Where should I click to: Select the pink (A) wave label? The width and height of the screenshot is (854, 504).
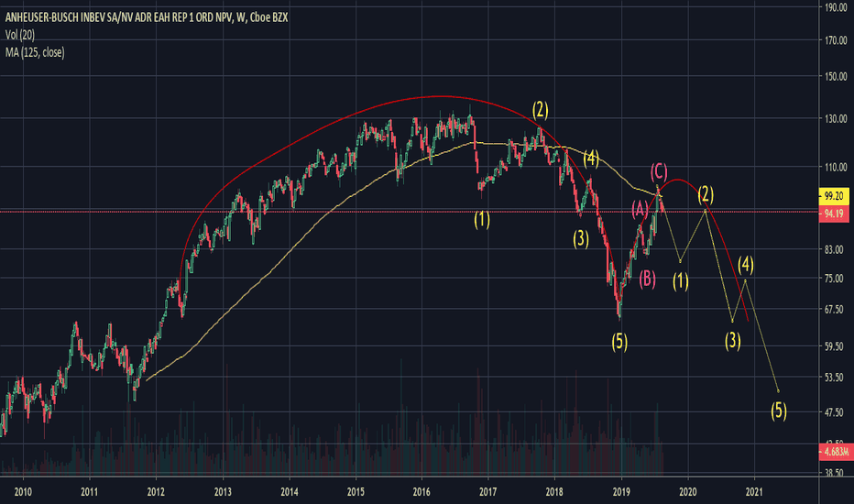click(640, 209)
